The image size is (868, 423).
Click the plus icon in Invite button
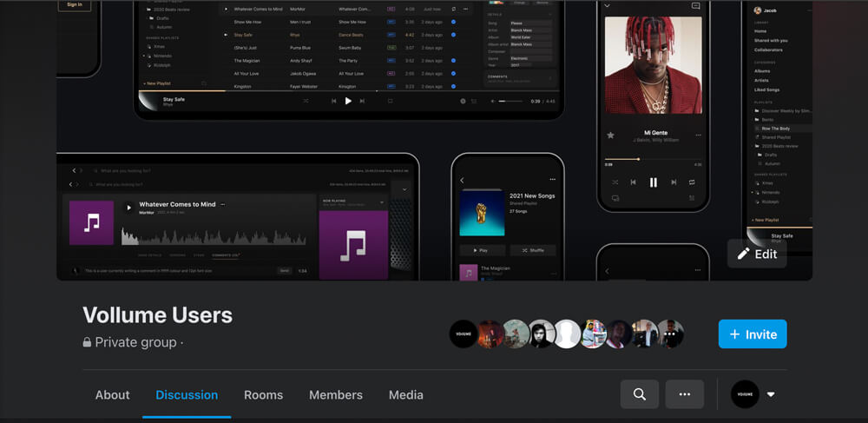tap(734, 334)
